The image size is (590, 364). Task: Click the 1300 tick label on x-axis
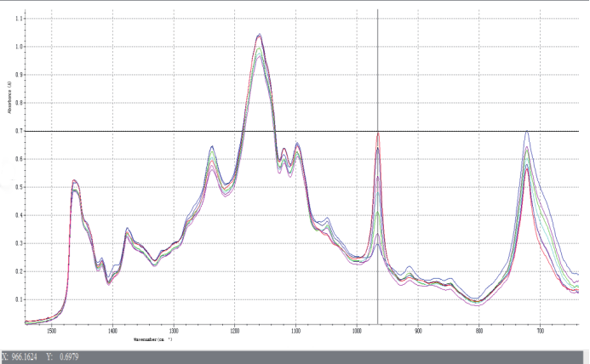pyautogui.click(x=174, y=331)
